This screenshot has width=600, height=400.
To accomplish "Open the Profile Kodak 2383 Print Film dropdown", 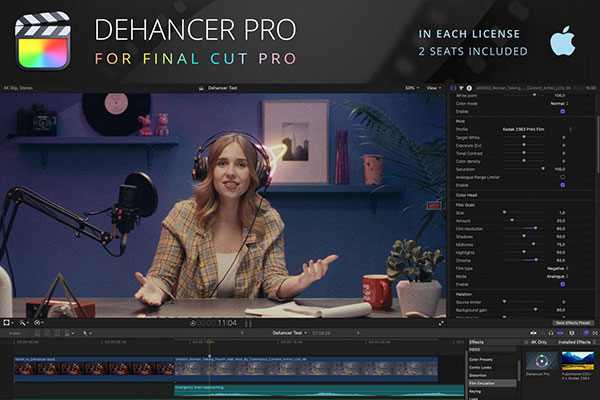I will (536, 129).
